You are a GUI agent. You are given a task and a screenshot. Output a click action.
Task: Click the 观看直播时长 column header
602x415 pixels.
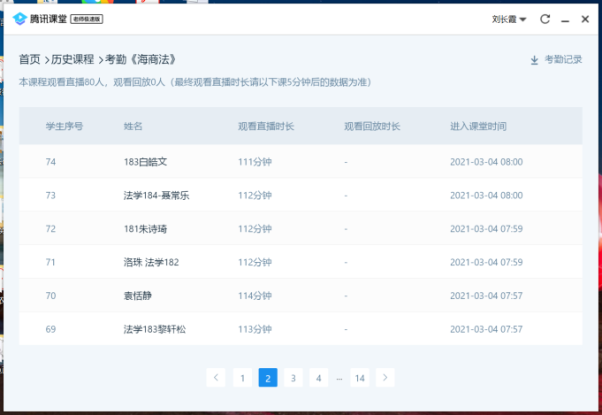pyautogui.click(x=266, y=127)
